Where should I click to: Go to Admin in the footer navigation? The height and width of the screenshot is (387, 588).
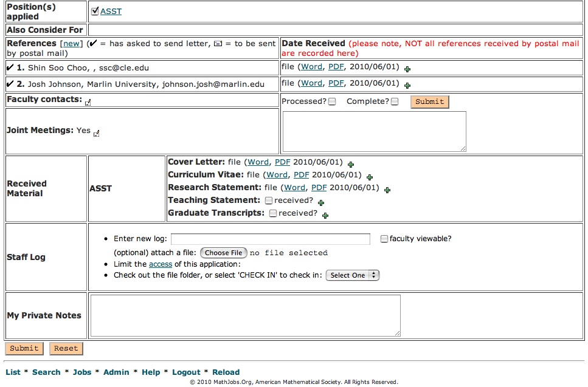click(116, 372)
